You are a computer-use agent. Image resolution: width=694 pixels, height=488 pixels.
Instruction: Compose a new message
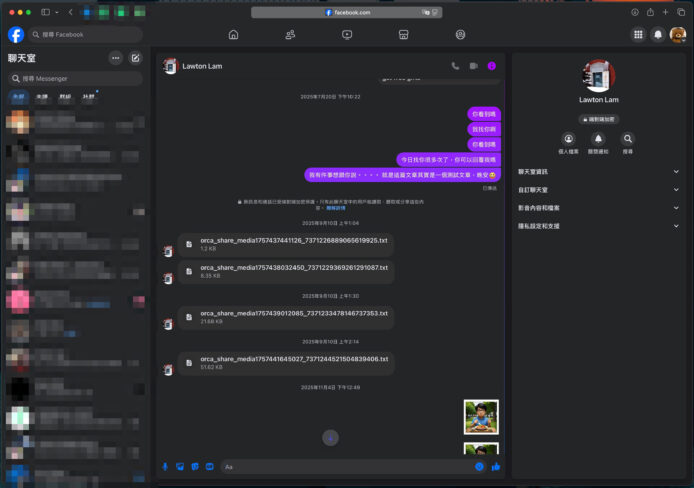click(136, 58)
